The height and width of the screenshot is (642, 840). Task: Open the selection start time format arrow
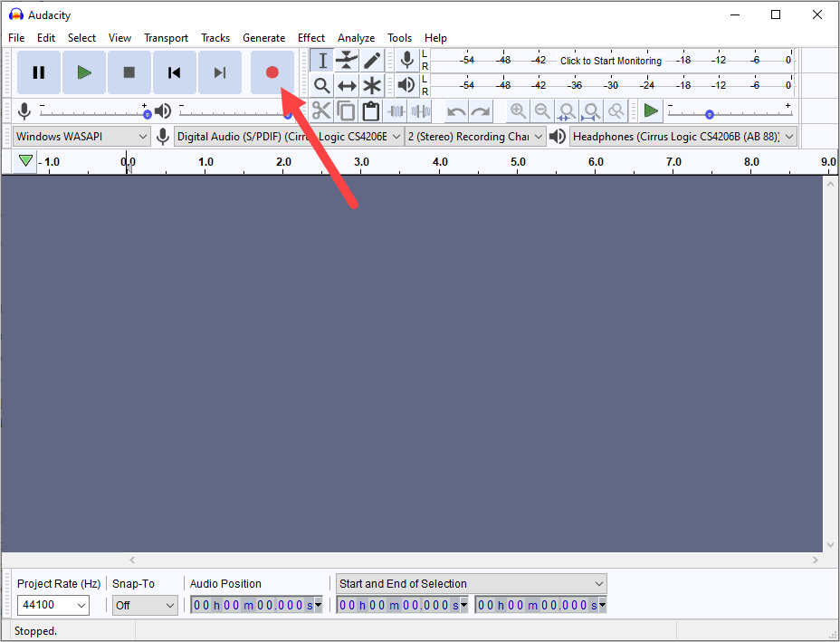point(464,605)
